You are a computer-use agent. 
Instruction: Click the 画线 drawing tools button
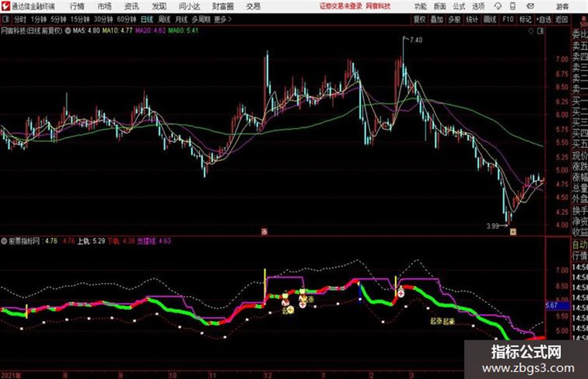point(490,19)
